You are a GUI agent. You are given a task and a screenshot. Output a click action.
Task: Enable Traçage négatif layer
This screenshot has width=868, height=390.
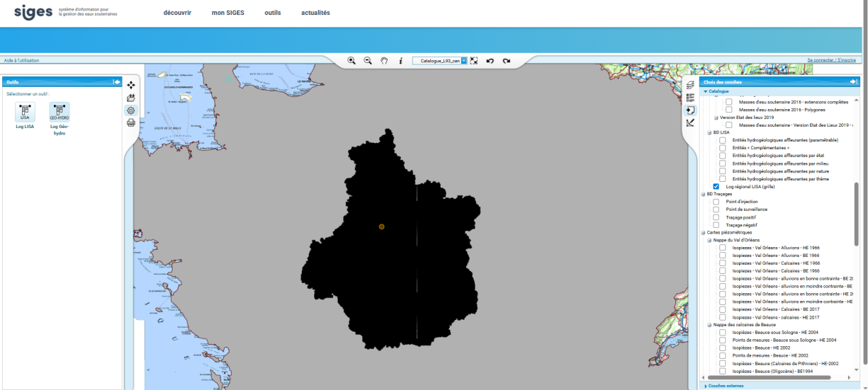[716, 225]
